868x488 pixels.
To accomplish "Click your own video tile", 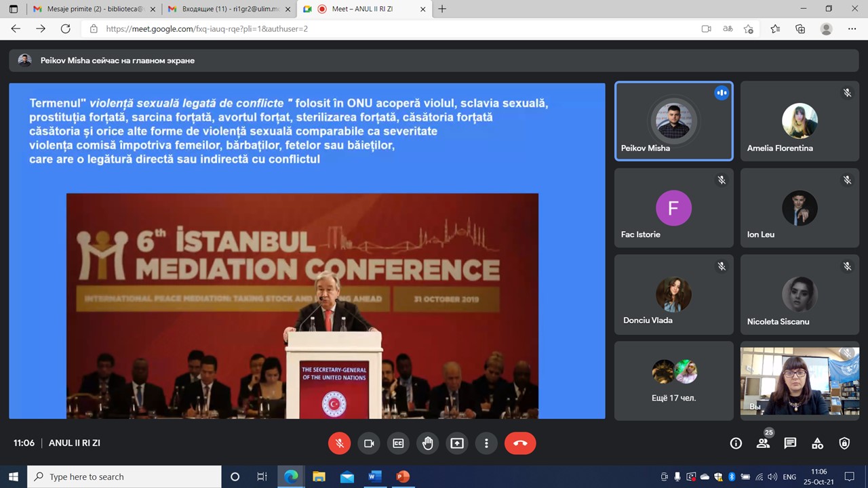I will [800, 381].
